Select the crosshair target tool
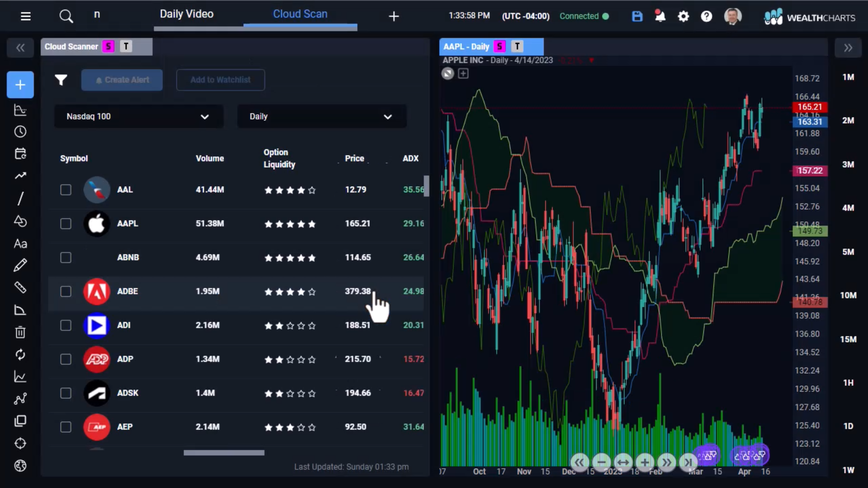 [x=20, y=443]
